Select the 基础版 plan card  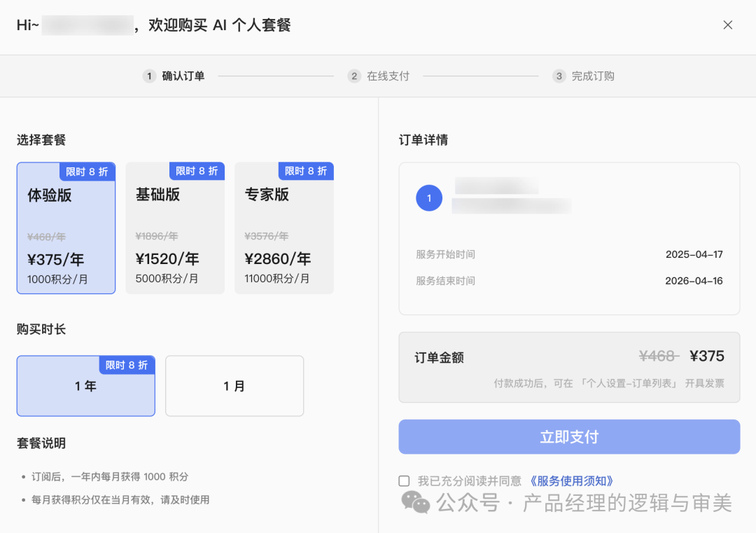[175, 228]
